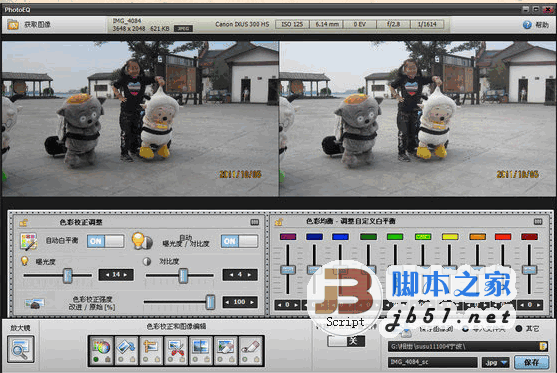Increase contrast value 4 with right arrow
557x373 pixels.
249,275
